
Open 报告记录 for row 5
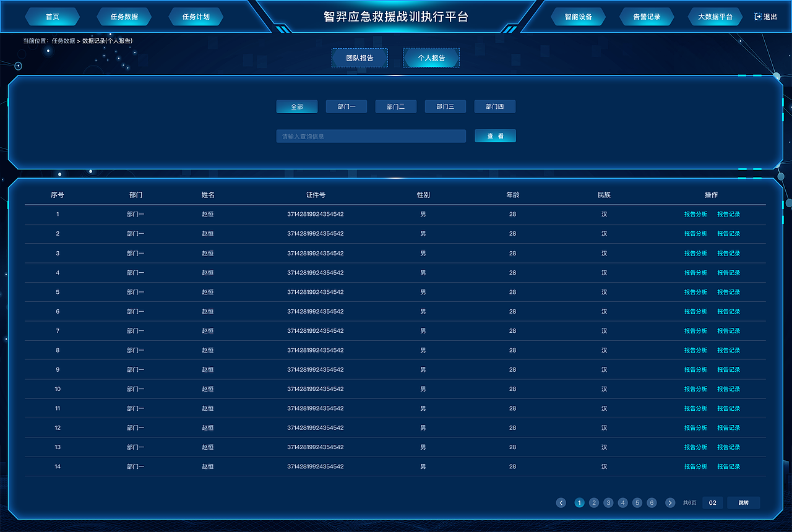[728, 291]
